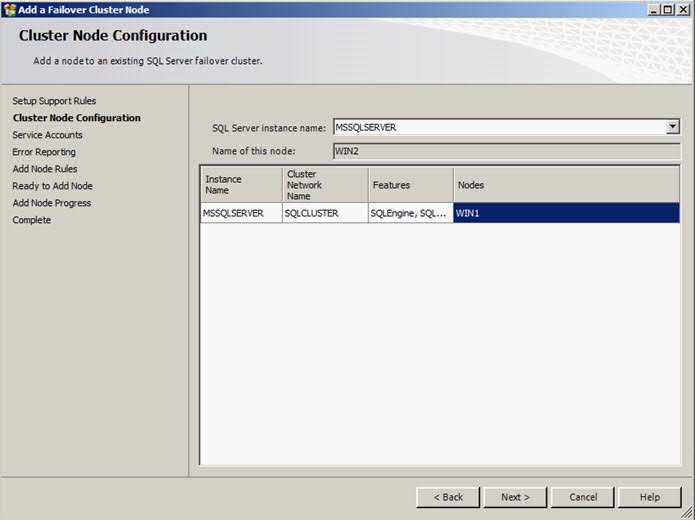This screenshot has height=520, width=695.
Task: Select Setup Support Rules step
Action: point(54,101)
